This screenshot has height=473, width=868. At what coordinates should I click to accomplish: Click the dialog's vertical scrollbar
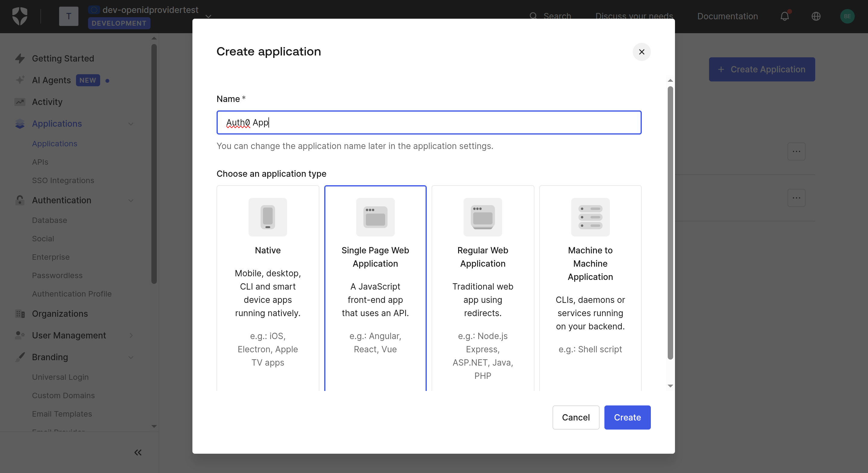[x=670, y=223]
